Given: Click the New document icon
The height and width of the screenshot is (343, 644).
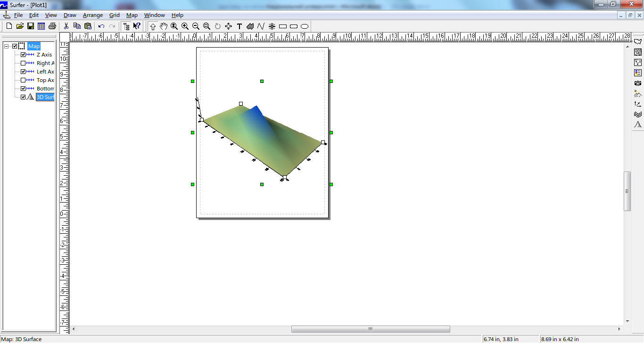Looking at the screenshot, I should coord(9,26).
